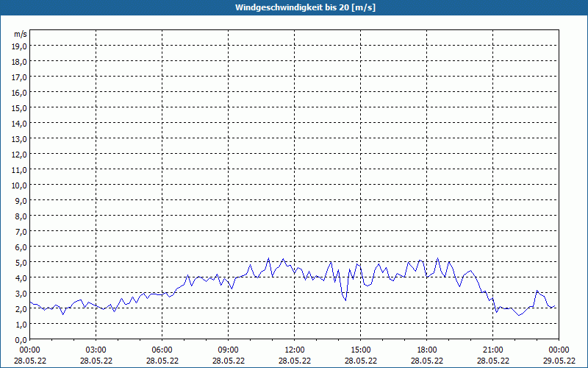
Task: Click the '03:00' time axis label
Action: pyautogui.click(x=96, y=350)
